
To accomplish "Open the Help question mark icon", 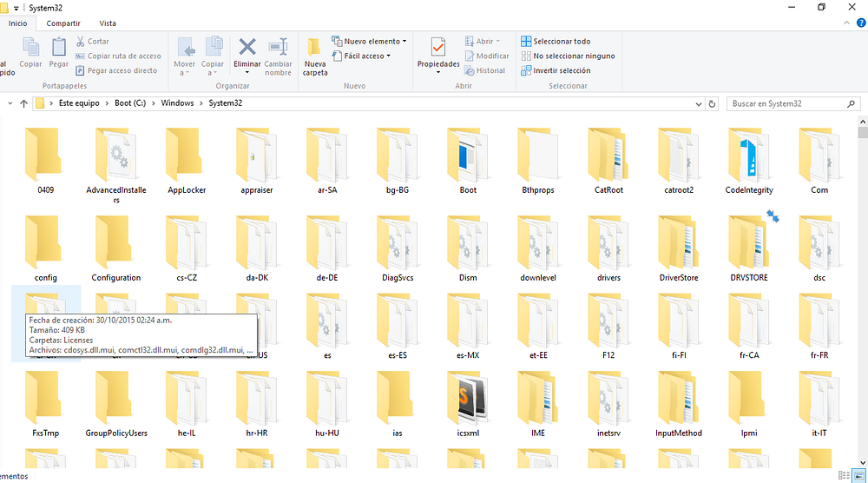I will coord(861,23).
